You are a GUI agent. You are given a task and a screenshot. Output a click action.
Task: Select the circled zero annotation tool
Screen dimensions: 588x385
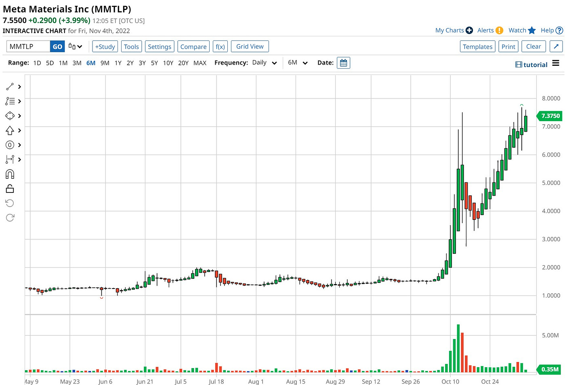10,145
